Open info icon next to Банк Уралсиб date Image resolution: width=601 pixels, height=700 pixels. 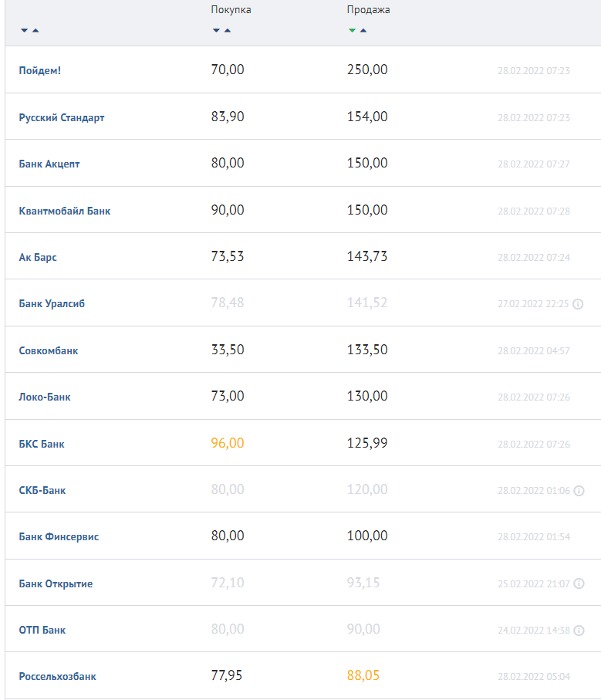(x=578, y=304)
